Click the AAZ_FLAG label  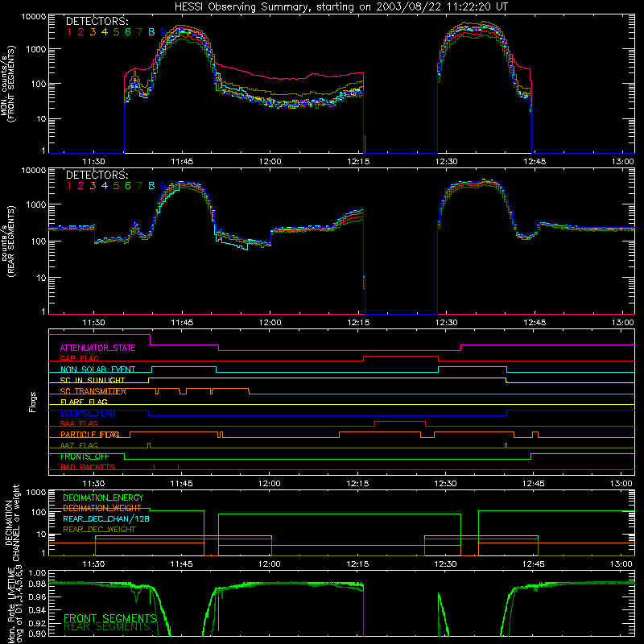(79, 446)
